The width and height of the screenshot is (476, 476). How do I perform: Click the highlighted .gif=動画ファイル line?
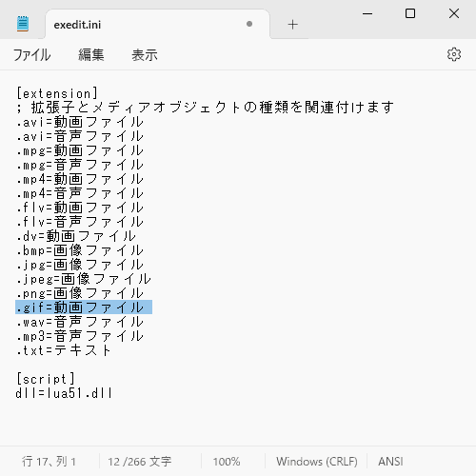point(84,307)
